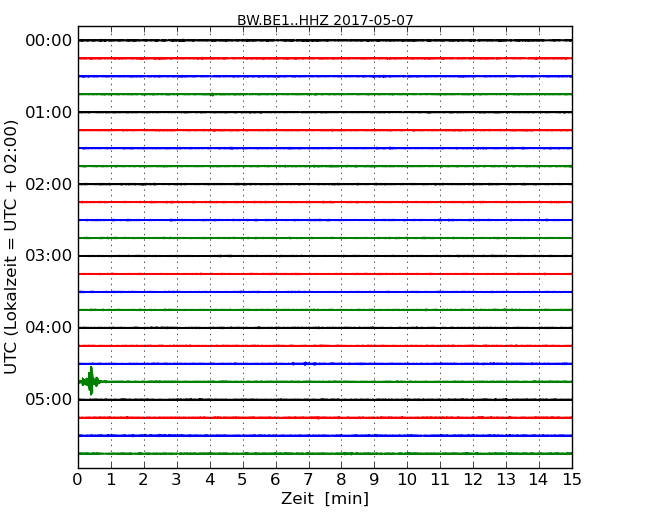Click x-axis tick label 3
The image size is (650, 520).
[x=177, y=480]
